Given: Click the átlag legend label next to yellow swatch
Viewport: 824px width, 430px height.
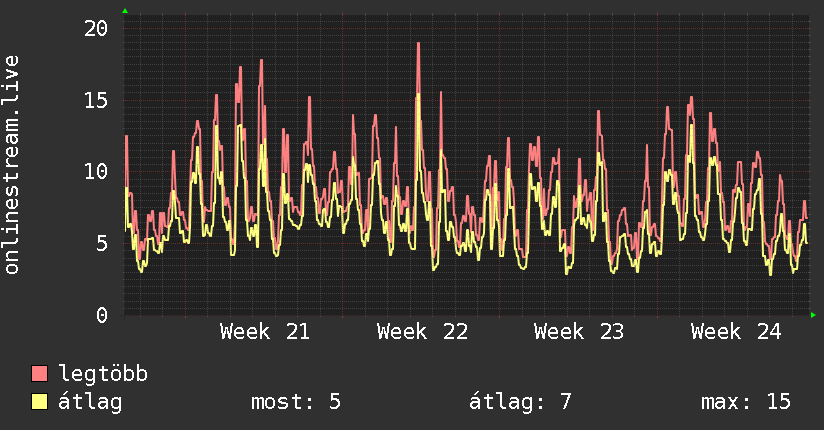Looking at the screenshot, I should pos(90,402).
